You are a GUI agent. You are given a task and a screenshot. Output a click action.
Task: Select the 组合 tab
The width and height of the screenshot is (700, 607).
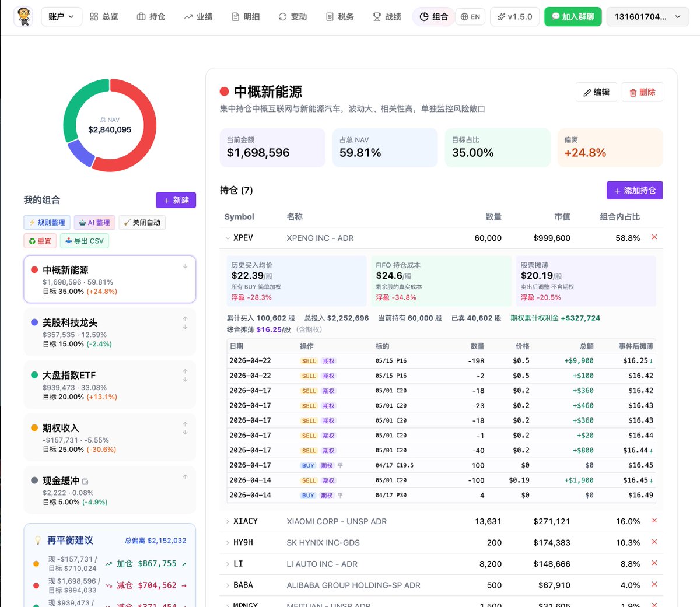[x=433, y=17]
